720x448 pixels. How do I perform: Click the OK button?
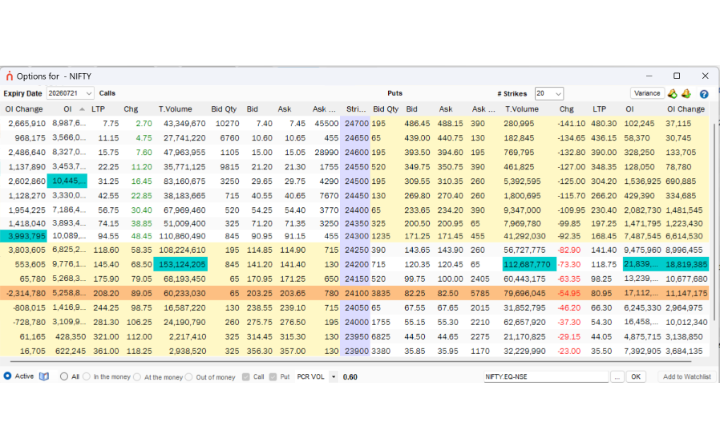636,377
